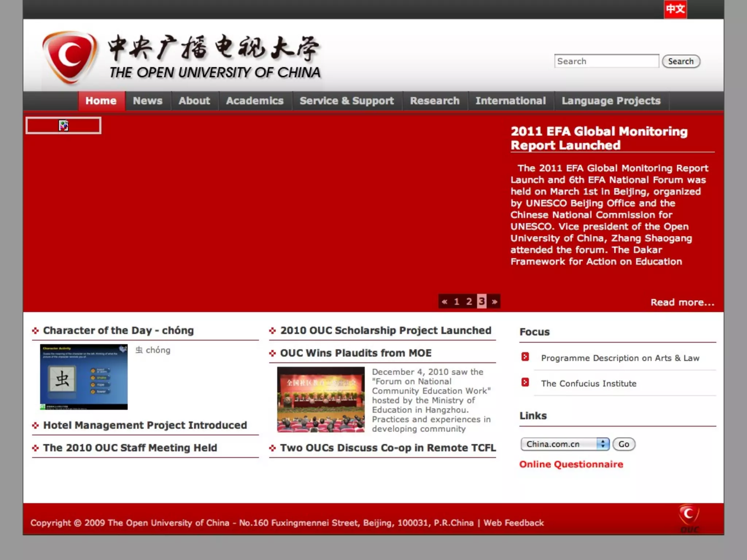Switch to Chinese language via 中文 icon

675,9
